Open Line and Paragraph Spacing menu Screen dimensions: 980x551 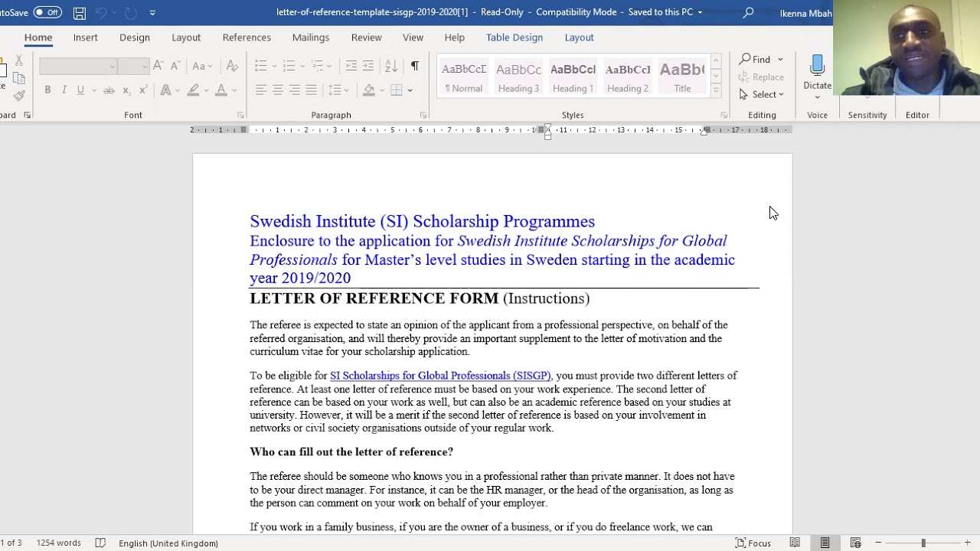point(338,90)
